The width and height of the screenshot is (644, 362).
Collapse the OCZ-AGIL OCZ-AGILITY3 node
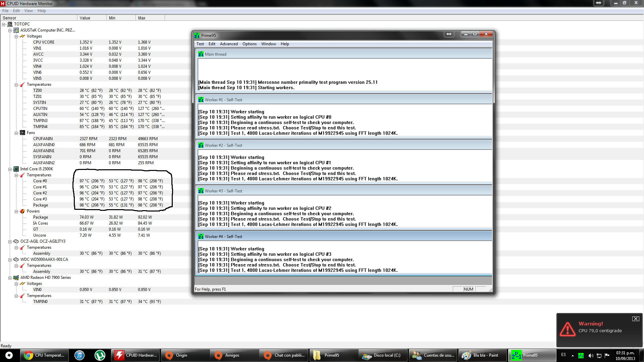tap(10, 241)
